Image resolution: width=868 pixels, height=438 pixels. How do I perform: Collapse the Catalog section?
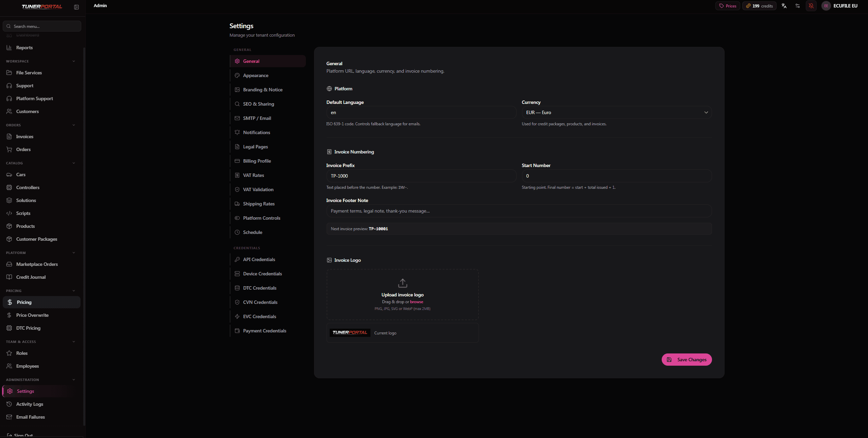click(x=74, y=163)
